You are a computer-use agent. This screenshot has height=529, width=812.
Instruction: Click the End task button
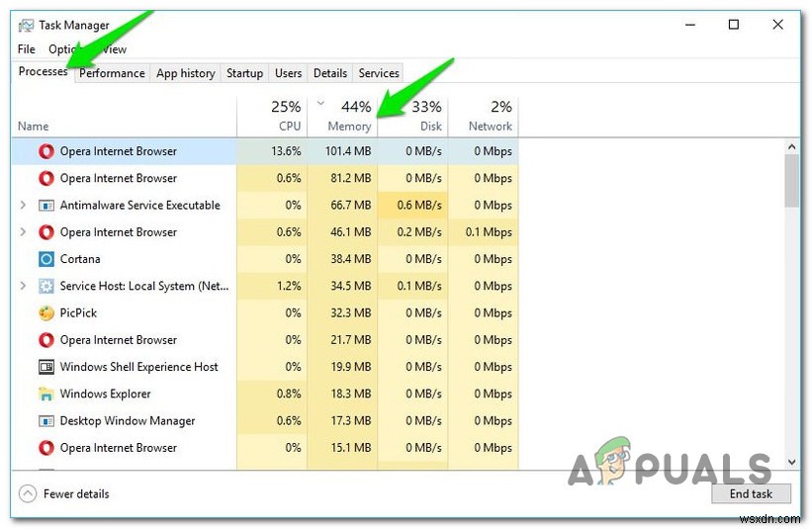(751, 493)
